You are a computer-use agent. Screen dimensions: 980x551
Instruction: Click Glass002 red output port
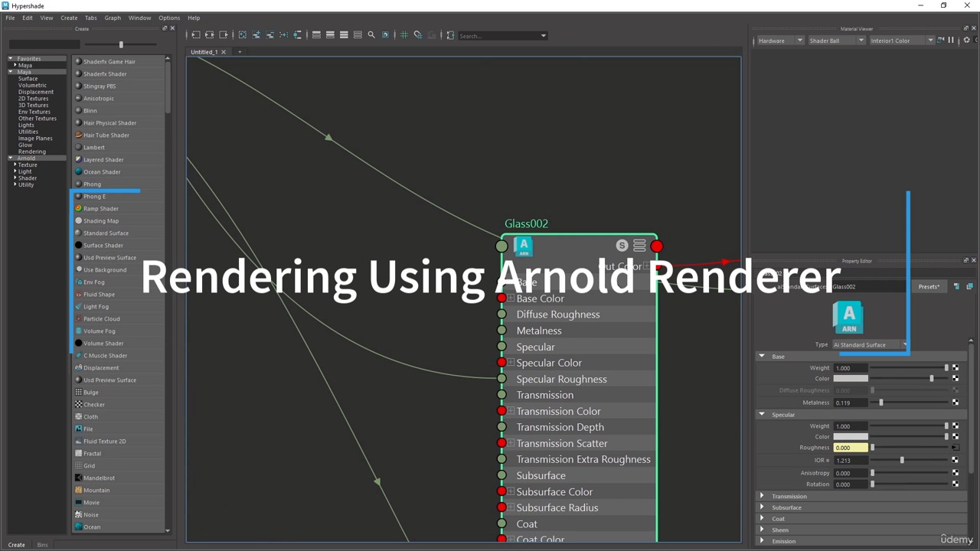[657, 246]
